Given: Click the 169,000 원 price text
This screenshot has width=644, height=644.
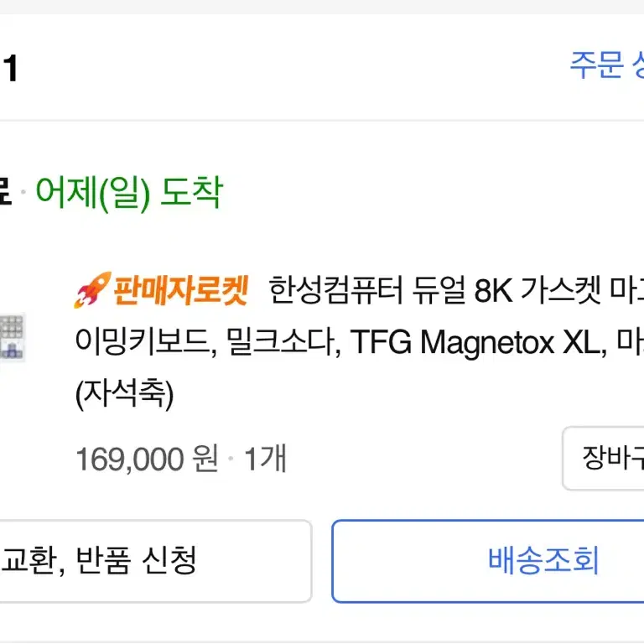Looking at the screenshot, I should pyautogui.click(x=147, y=459).
